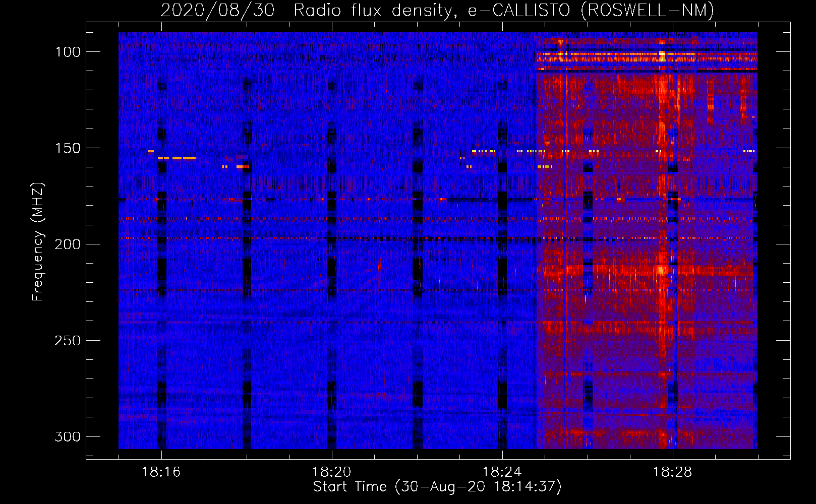The width and height of the screenshot is (816, 504).
Task: Click the 300 frequency tick label
Action: [x=68, y=436]
